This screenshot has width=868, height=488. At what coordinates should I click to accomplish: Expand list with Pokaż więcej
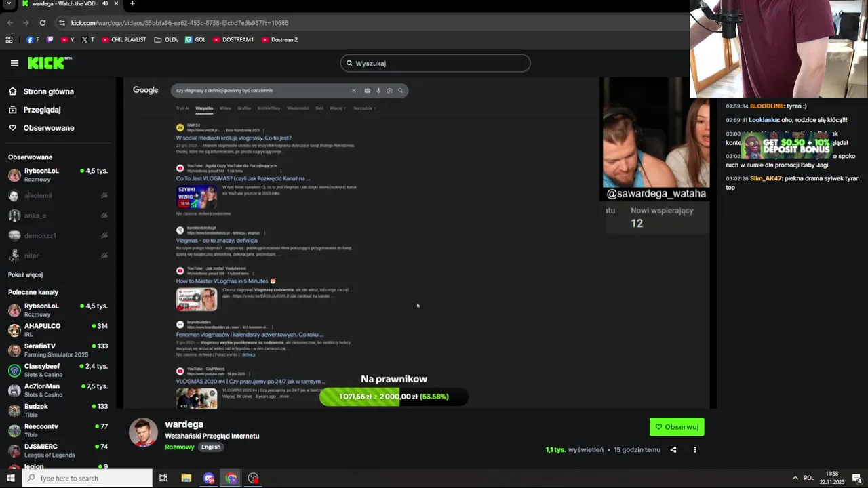pos(25,274)
